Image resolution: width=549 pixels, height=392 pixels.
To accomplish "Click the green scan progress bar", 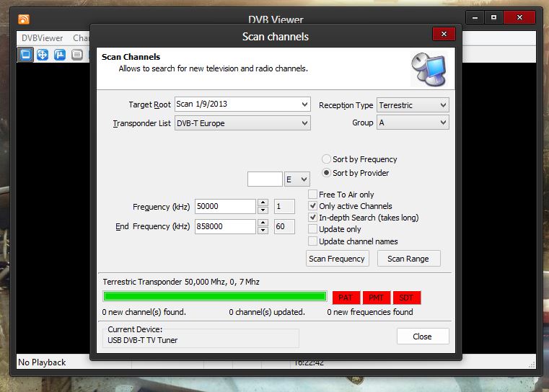I will [x=215, y=297].
